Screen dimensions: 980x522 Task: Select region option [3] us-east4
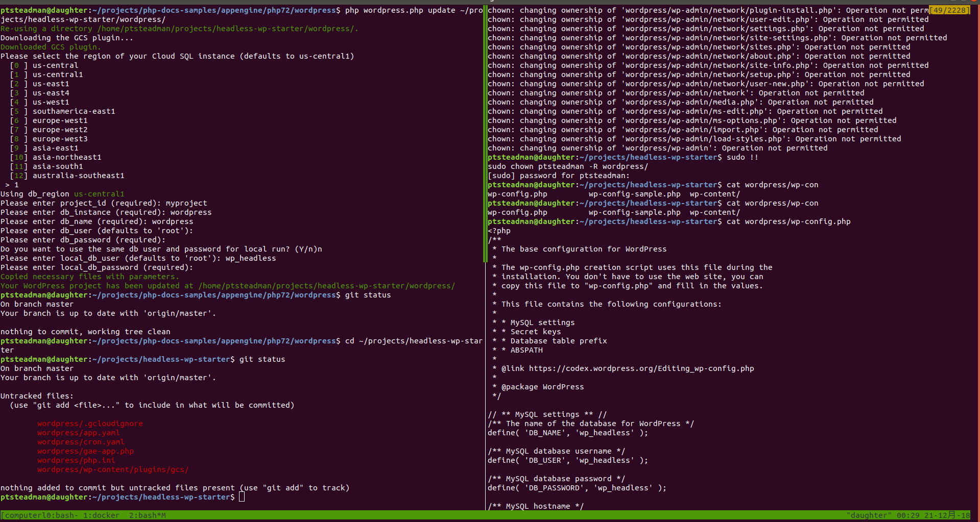point(40,93)
